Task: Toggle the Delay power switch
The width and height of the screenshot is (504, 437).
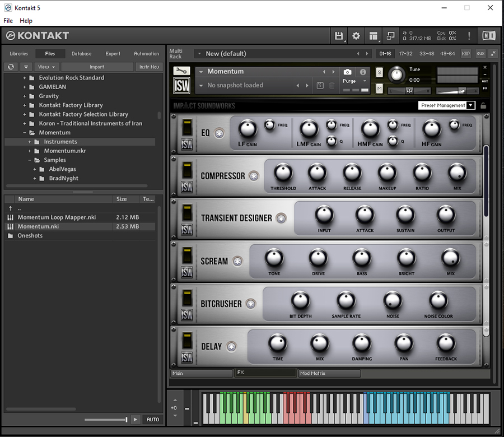Action: point(187,341)
